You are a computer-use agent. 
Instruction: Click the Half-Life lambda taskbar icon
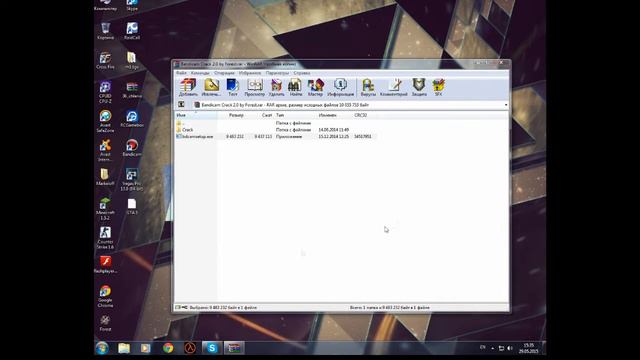pyautogui.click(x=190, y=348)
